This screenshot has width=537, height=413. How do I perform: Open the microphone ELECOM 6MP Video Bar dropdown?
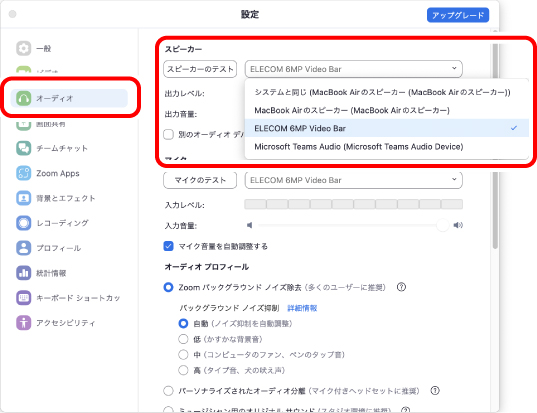353,180
